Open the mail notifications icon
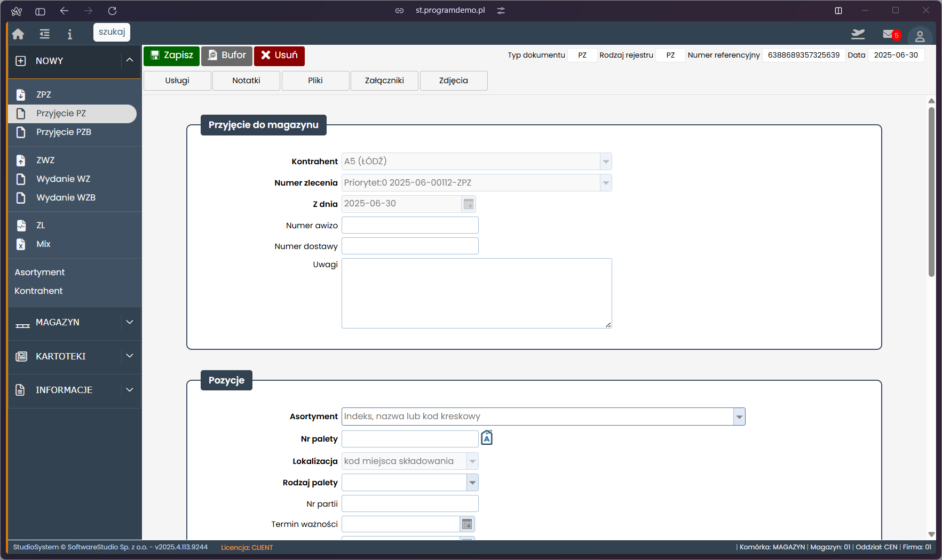Screen dimensions: 942x560 click(889, 35)
